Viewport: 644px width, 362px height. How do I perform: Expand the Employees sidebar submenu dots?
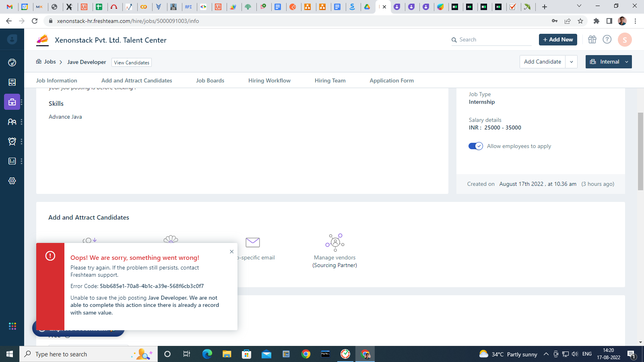point(21,121)
